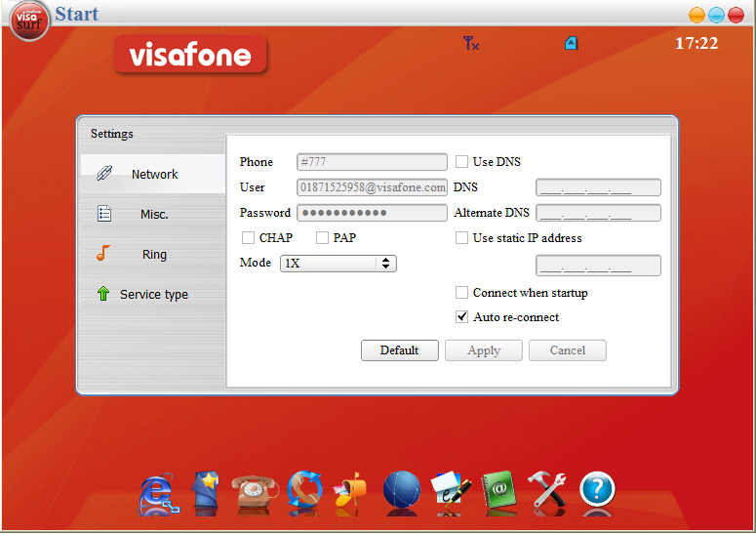
Task: Enable the Connect when startup checkbox
Action: point(462,293)
